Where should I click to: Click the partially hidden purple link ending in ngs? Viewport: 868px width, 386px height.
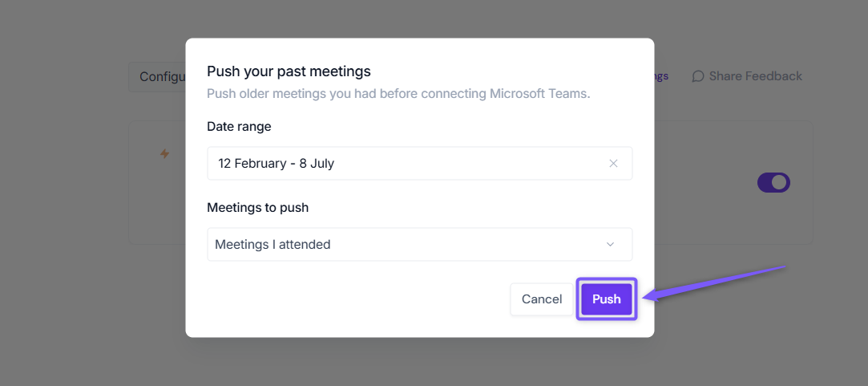tap(661, 76)
